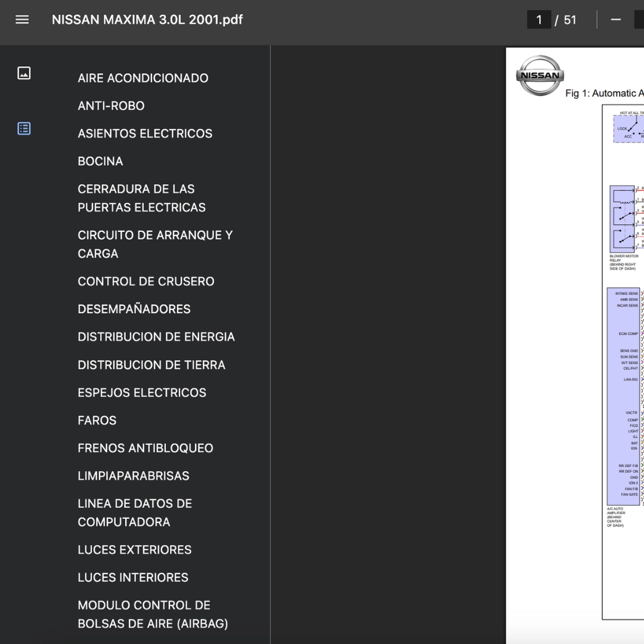Open AIRE ACONDICIONADO bookmark
The width and height of the screenshot is (644, 644).
tap(143, 78)
